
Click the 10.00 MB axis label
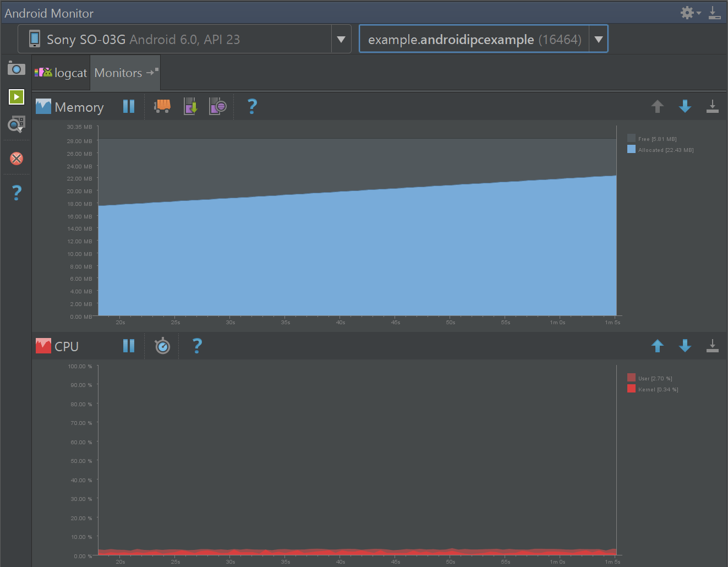click(x=80, y=254)
